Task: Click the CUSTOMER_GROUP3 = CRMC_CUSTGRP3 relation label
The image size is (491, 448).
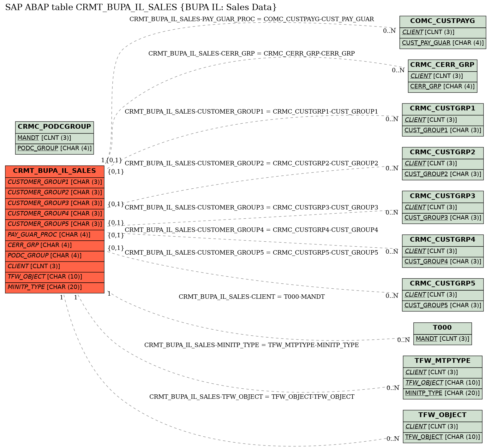Action: click(x=251, y=208)
